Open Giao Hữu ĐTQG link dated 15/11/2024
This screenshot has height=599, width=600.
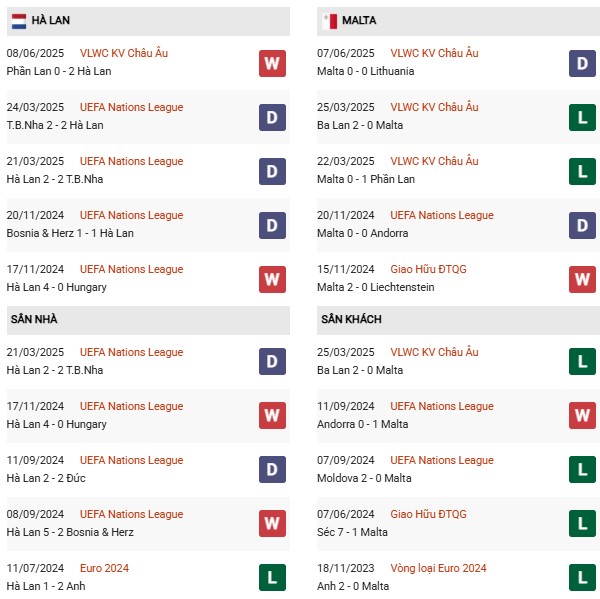point(428,269)
